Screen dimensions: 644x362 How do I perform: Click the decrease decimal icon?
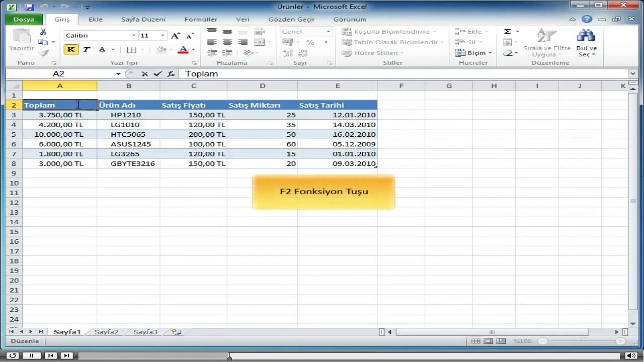[303, 53]
